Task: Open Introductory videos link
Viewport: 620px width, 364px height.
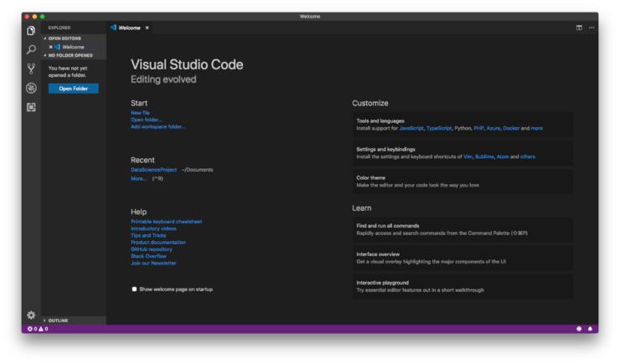Action: (x=153, y=228)
